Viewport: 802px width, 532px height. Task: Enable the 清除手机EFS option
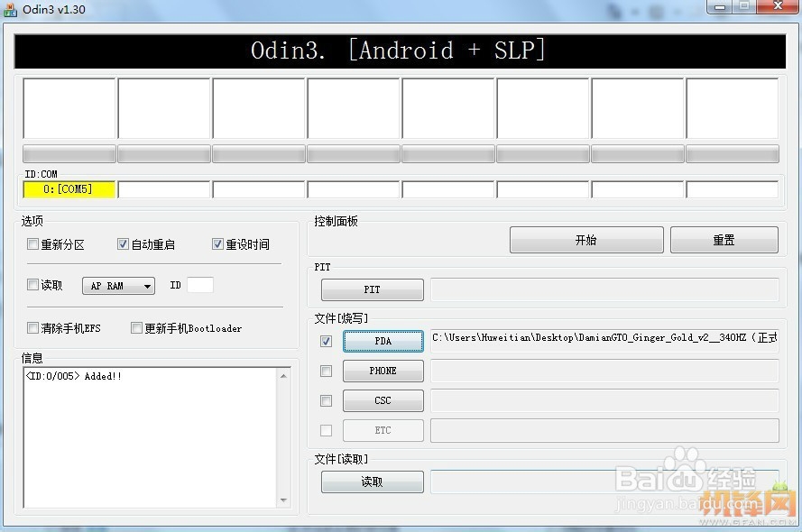32,328
